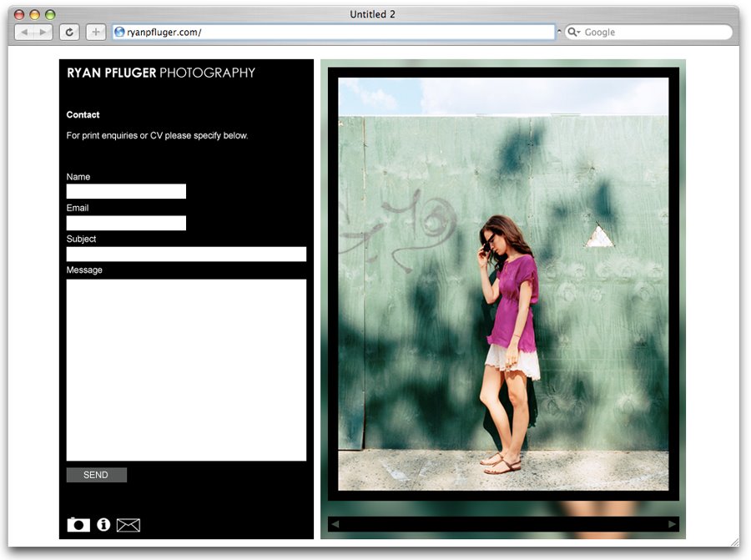Go forward with the browser forward arrow
Screen dimensions: 751x560
pyautogui.click(x=43, y=32)
